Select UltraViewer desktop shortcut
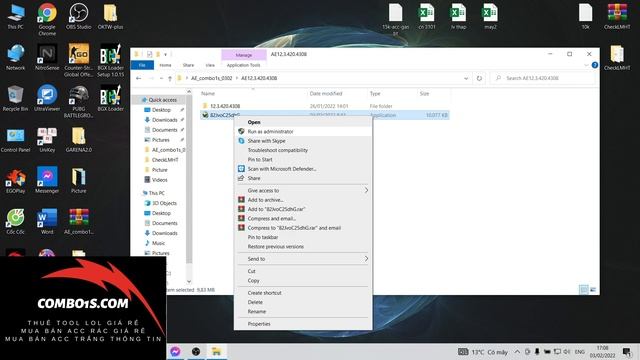 point(47,98)
